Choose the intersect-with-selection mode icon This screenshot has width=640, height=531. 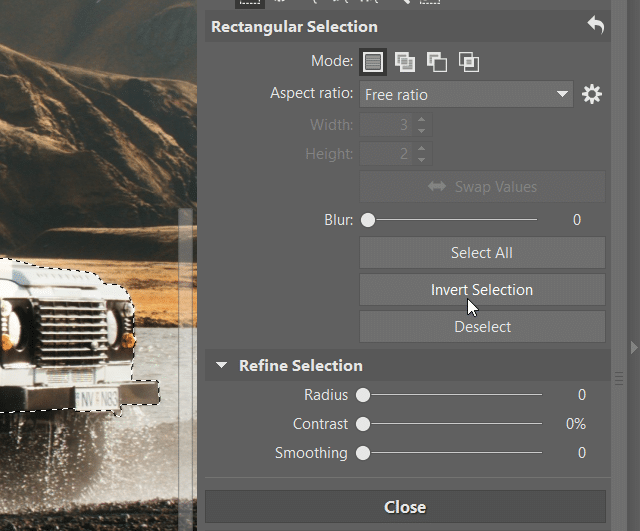point(469,62)
